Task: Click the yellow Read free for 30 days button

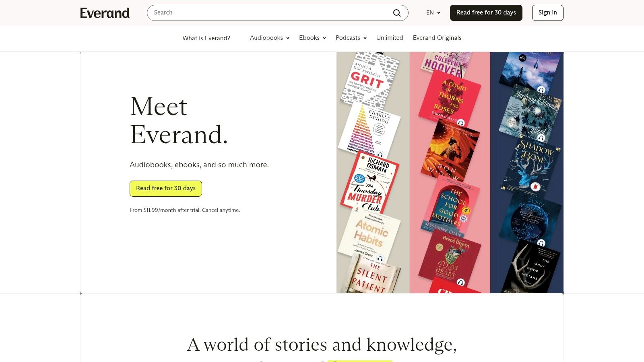Action: (165, 188)
